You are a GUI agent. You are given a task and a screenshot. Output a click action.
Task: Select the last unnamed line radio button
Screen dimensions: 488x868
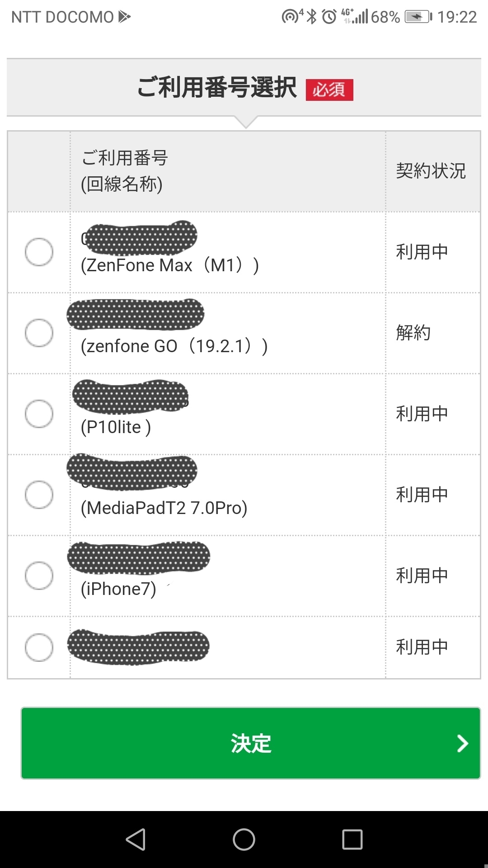39,647
